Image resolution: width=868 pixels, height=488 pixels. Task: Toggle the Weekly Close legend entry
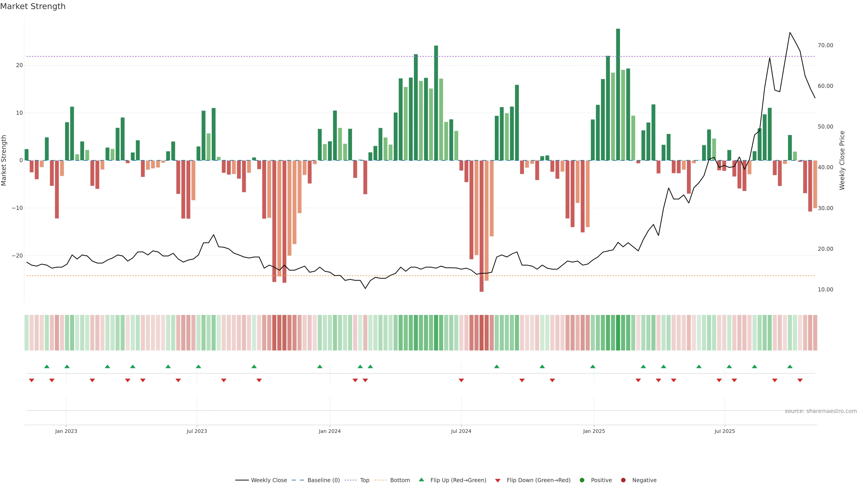(269, 480)
